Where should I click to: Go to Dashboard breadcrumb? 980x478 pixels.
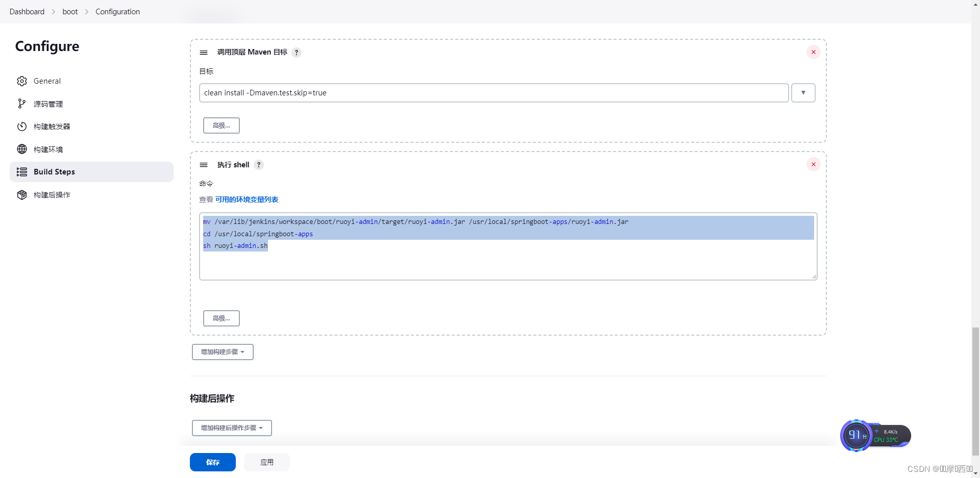coord(27,12)
